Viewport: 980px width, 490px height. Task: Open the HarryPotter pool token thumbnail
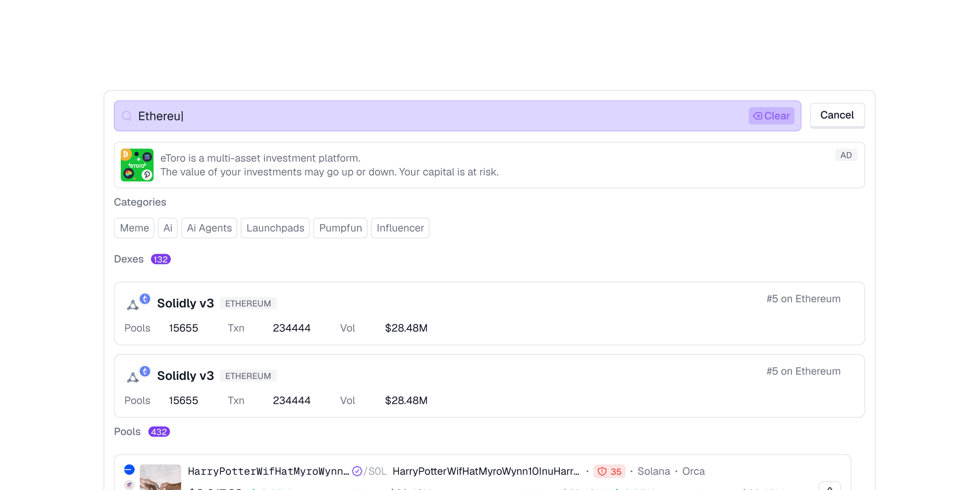pos(160,477)
